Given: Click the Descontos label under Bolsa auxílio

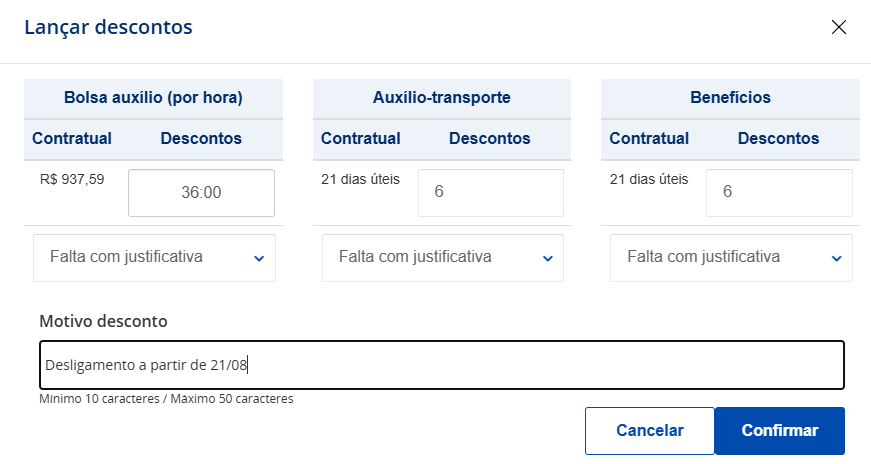Looking at the screenshot, I should click(201, 139).
